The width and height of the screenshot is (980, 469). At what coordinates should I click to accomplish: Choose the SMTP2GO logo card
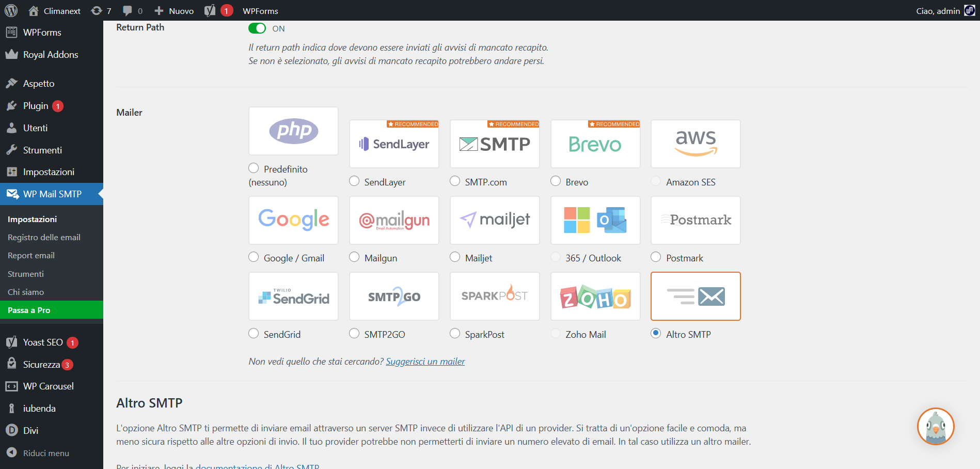pos(394,296)
